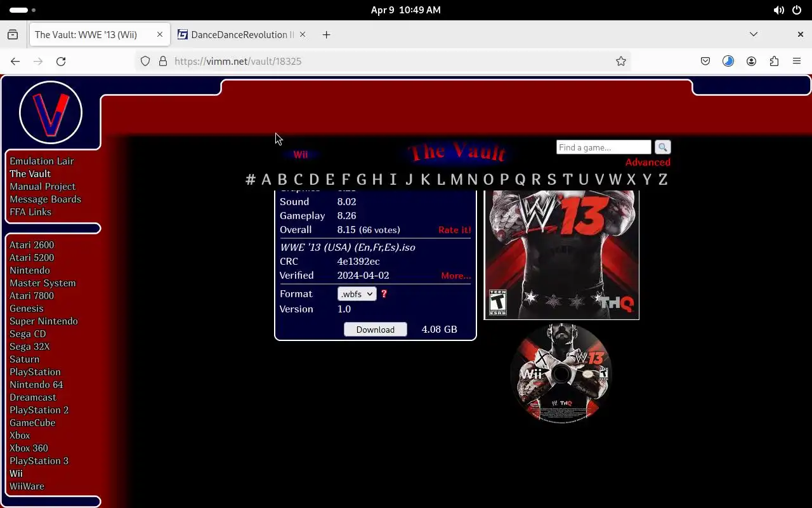
Task: Browse games starting with letter S
Action: 552,180
